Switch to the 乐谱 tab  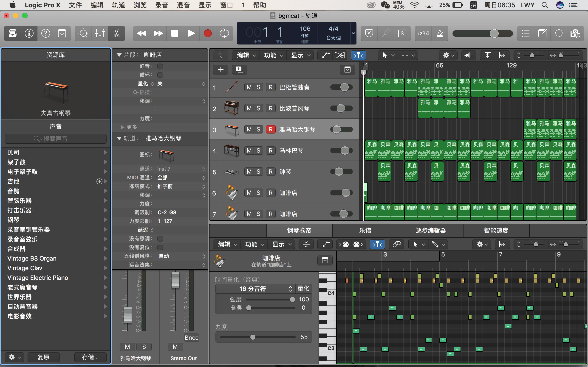tap(365, 230)
